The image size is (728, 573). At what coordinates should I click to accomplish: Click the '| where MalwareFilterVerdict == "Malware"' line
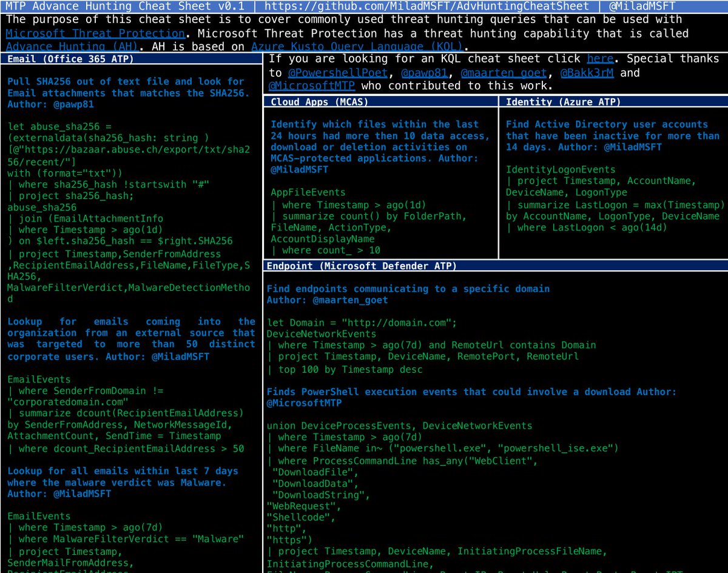126,539
